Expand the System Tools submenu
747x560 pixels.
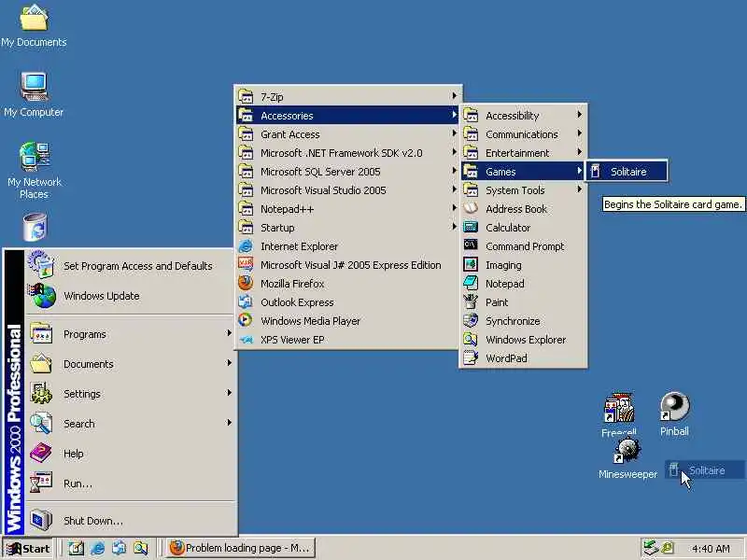pyautogui.click(x=523, y=190)
